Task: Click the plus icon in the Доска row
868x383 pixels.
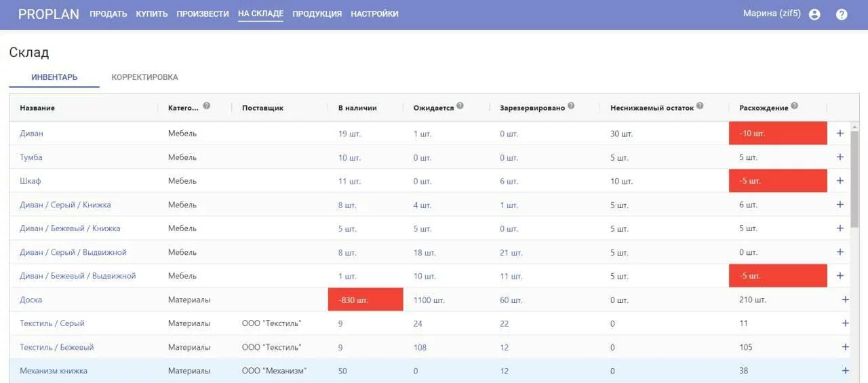Action: click(x=845, y=300)
